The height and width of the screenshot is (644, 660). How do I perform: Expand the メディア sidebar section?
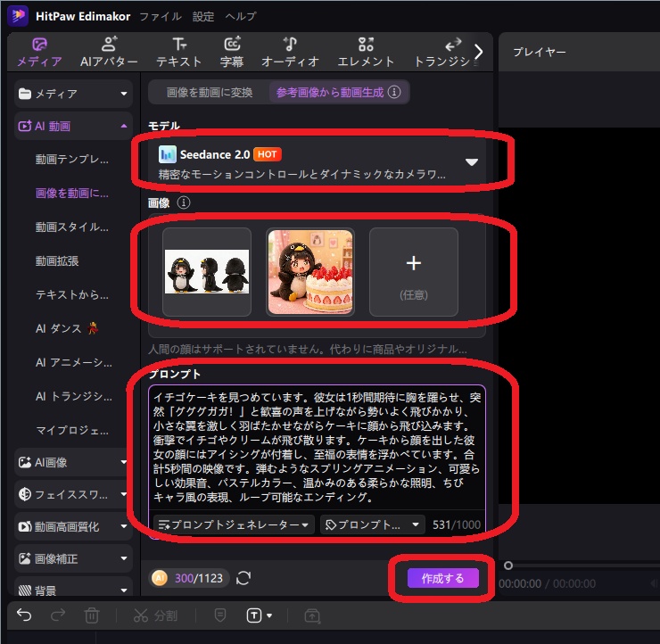click(73, 94)
